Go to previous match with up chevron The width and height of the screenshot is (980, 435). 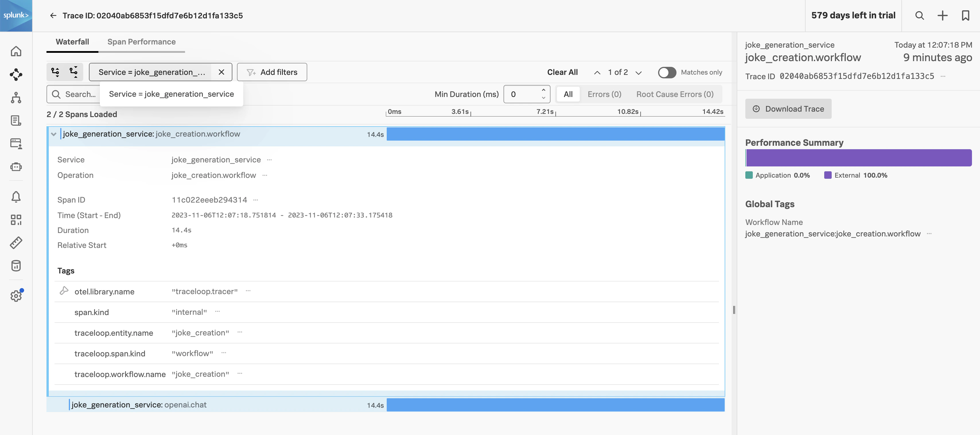tap(597, 73)
